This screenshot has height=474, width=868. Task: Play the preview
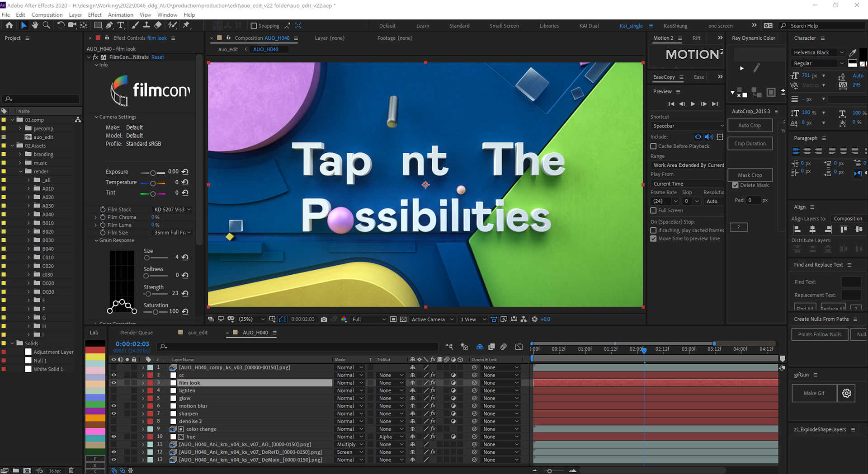[x=693, y=104]
